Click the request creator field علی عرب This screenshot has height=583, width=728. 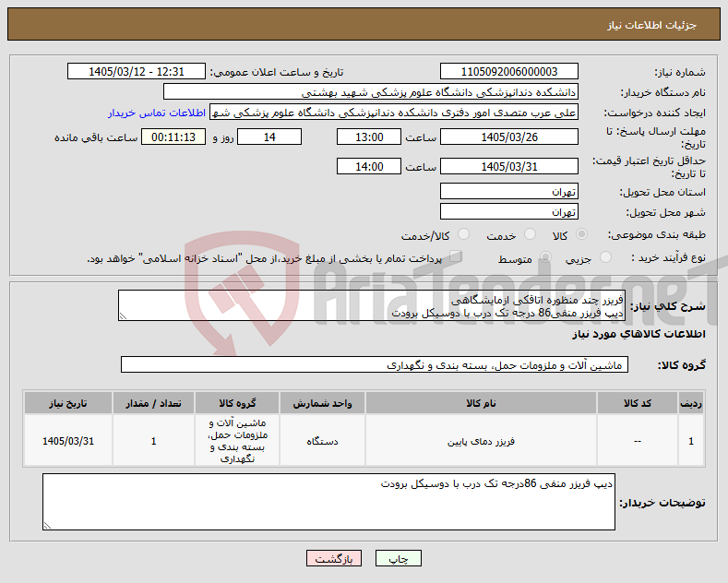[x=394, y=112]
